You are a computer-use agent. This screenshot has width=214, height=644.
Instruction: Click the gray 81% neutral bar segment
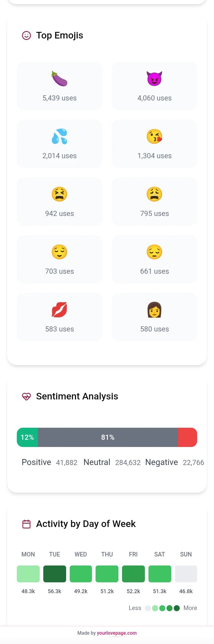(108, 437)
